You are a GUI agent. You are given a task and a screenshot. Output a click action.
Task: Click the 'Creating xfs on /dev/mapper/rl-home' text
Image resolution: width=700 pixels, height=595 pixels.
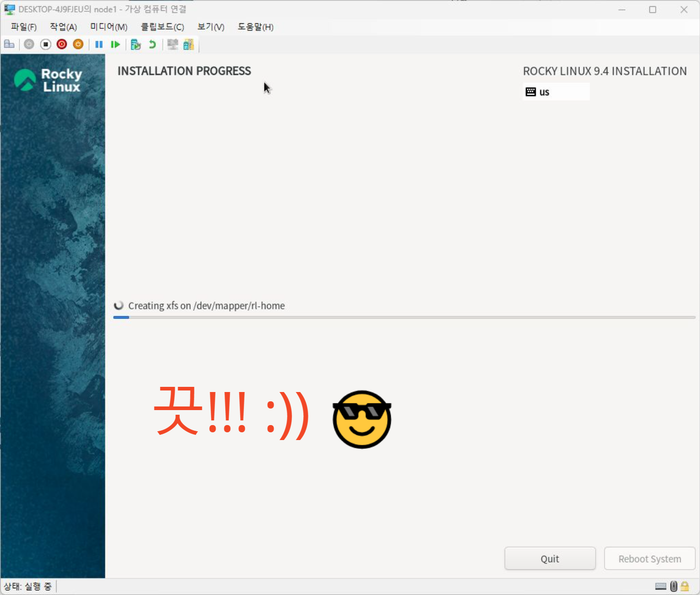207,306
